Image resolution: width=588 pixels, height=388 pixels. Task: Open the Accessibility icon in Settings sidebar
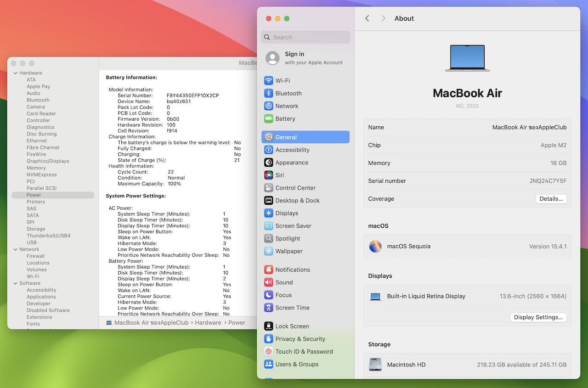click(x=269, y=150)
